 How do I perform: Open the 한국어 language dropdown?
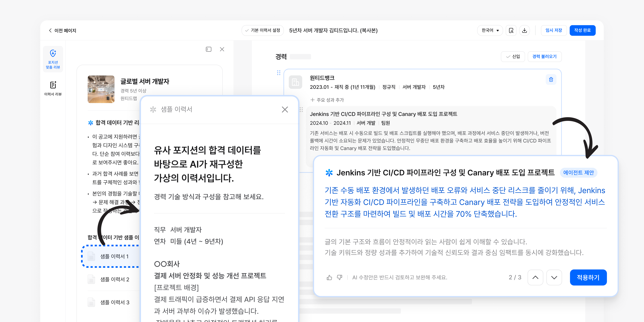(x=490, y=30)
